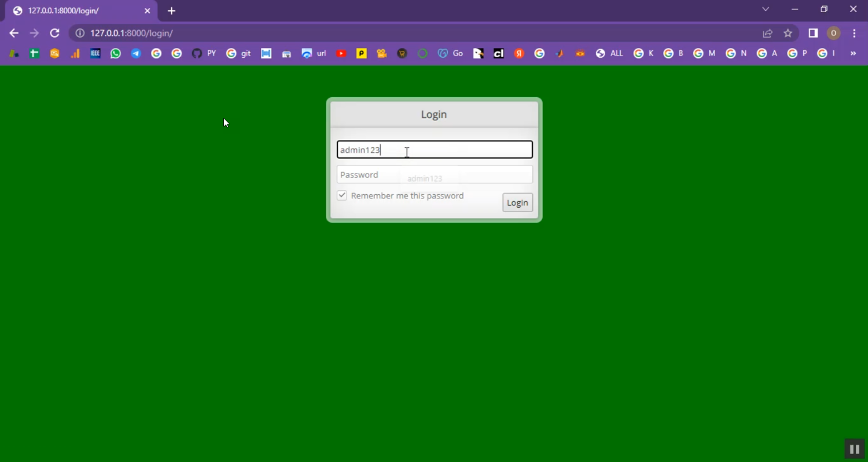Open the profile avatar O
868x462 pixels.
click(x=833, y=33)
